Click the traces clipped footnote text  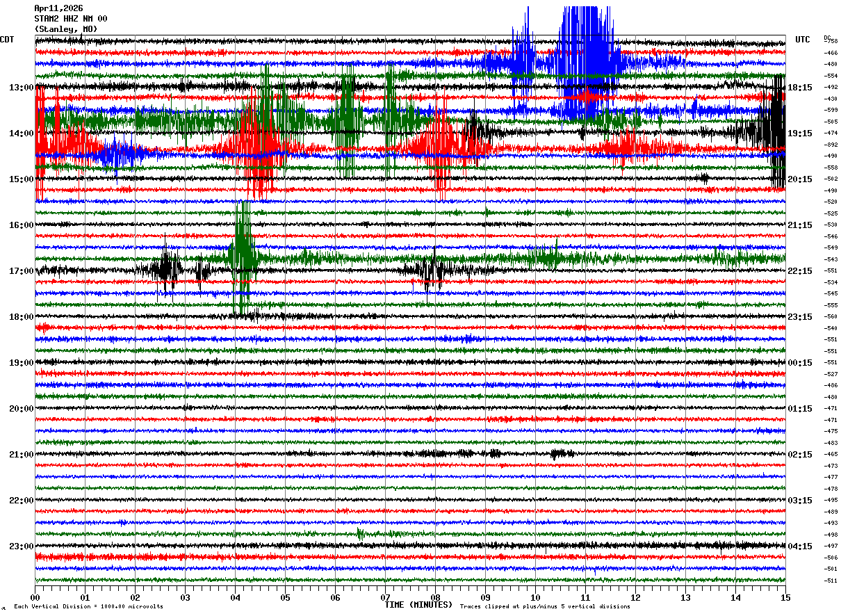click(545, 606)
